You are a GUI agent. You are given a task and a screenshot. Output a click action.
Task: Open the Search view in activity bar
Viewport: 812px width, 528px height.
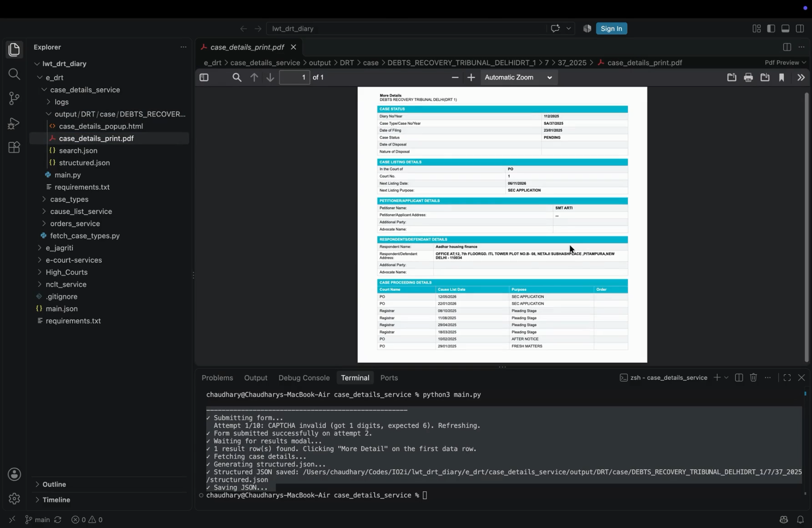click(14, 74)
